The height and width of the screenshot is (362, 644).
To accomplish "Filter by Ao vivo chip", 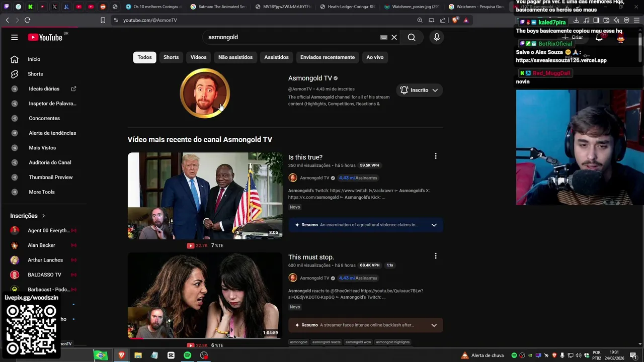I will coord(375,57).
